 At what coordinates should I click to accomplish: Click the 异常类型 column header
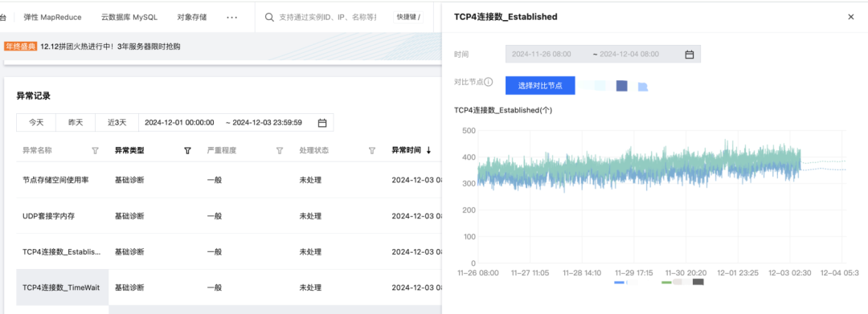pyautogui.click(x=129, y=150)
